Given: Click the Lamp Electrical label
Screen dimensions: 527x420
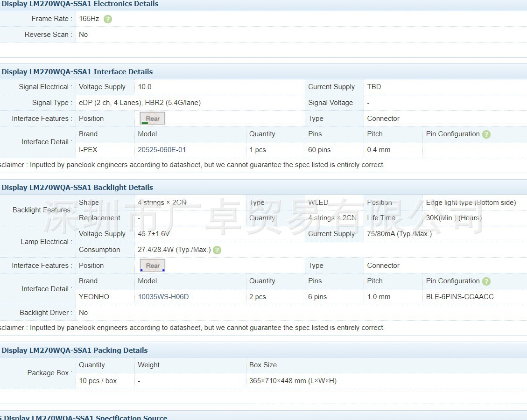Looking at the screenshot, I should point(46,242).
